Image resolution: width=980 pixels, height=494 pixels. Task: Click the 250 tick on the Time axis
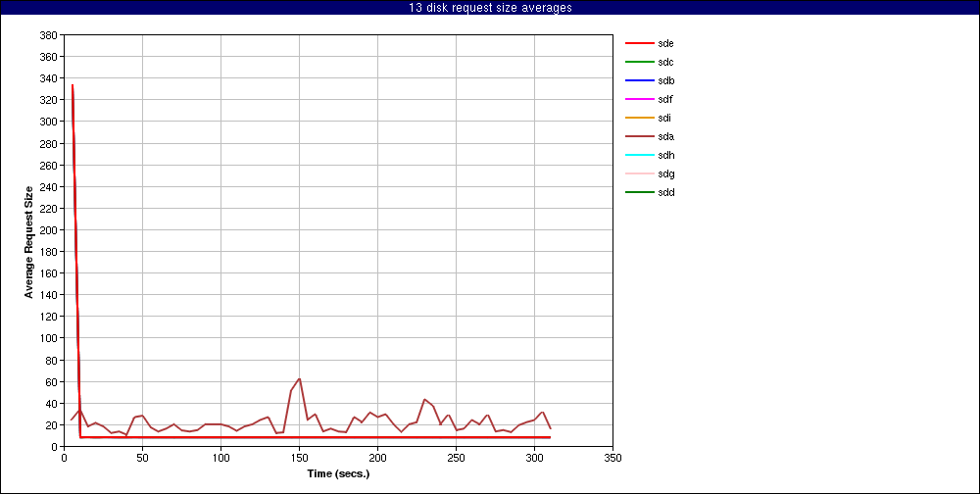tap(457, 458)
